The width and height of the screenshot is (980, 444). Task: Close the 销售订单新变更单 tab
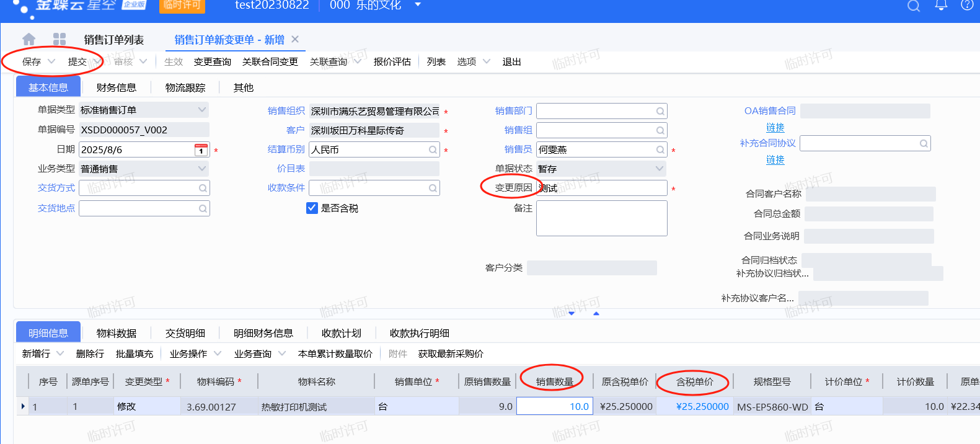(x=295, y=40)
